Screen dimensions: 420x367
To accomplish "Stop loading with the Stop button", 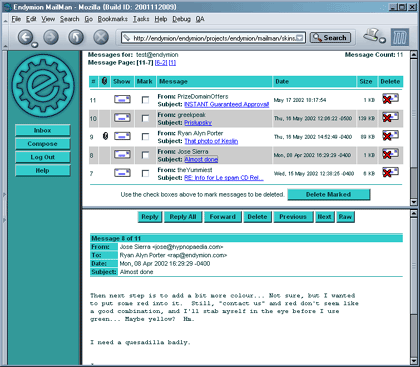I will [101, 37].
